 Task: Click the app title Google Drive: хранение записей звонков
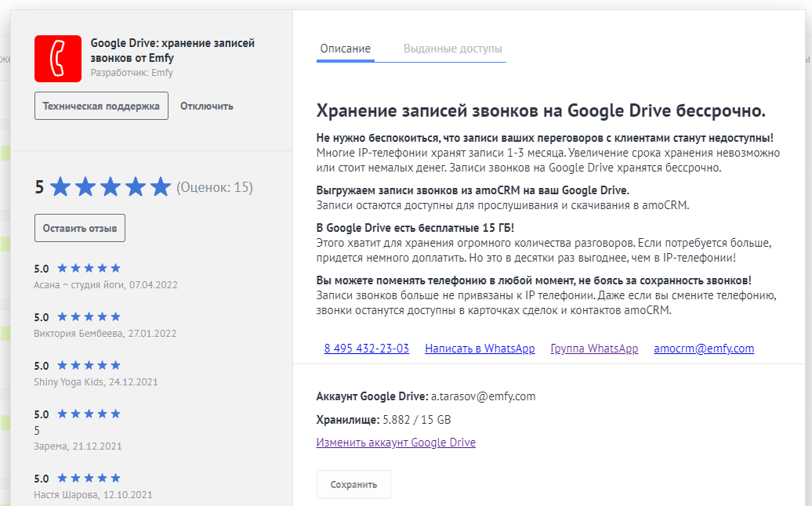click(x=172, y=50)
